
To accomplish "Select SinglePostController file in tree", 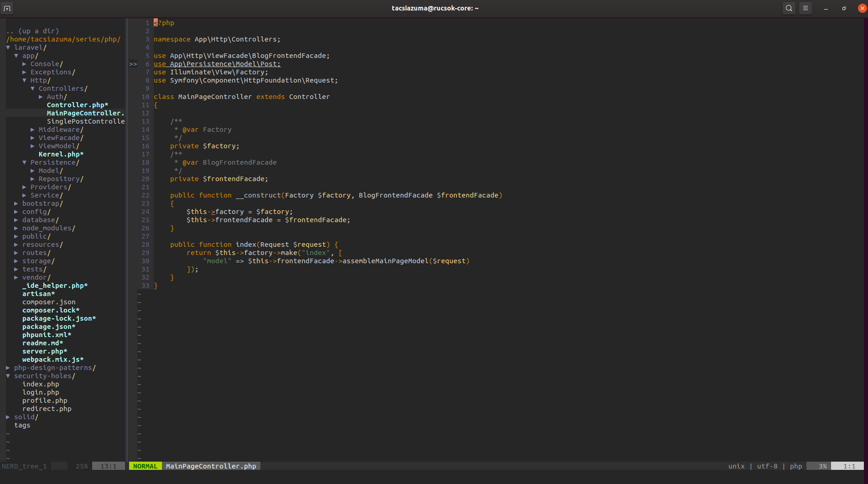I will click(85, 121).
